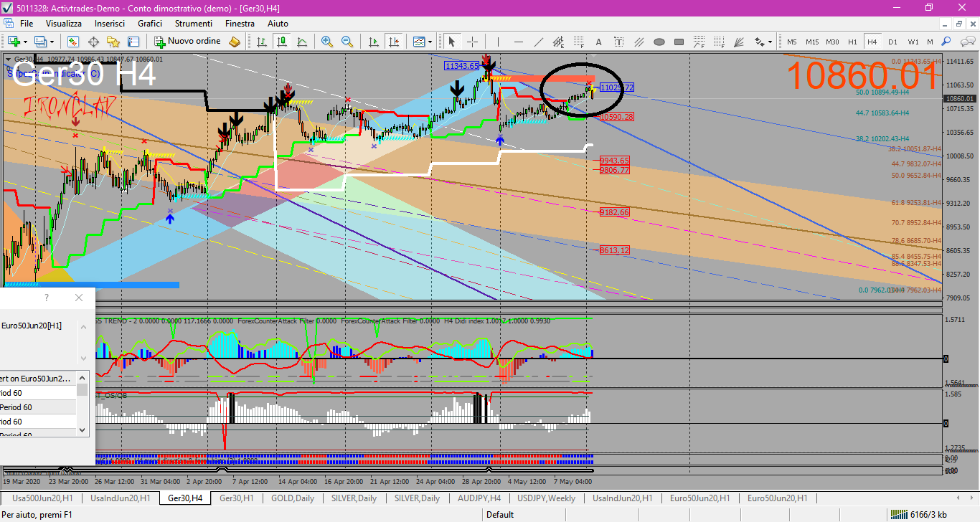This screenshot has height=522, width=980.
Task: Expand new chart dropdown arrow
Action: point(25,42)
